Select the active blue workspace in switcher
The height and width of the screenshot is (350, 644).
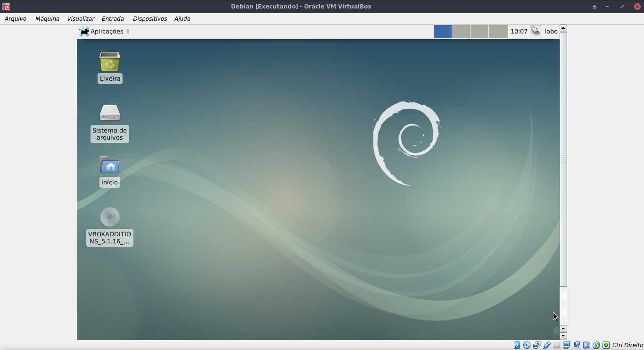[443, 32]
